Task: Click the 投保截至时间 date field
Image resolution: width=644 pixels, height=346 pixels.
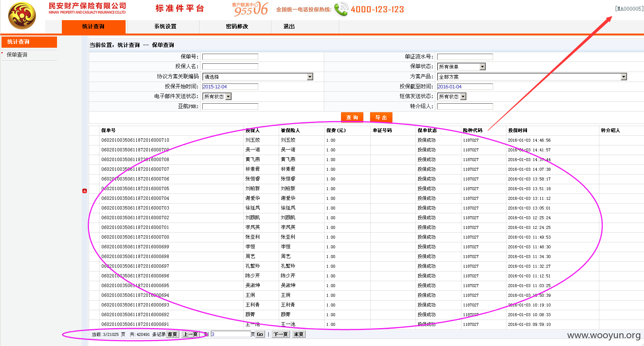Action: [x=465, y=86]
